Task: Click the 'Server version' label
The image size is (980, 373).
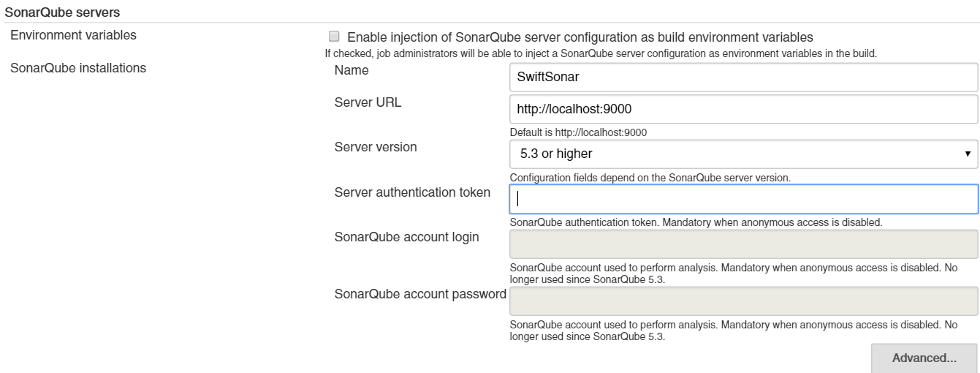Action: (376, 147)
